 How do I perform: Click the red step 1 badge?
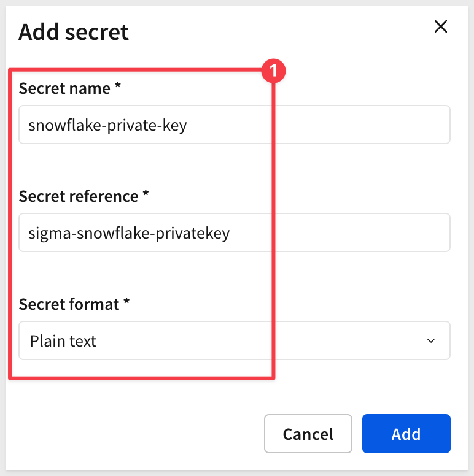click(273, 71)
